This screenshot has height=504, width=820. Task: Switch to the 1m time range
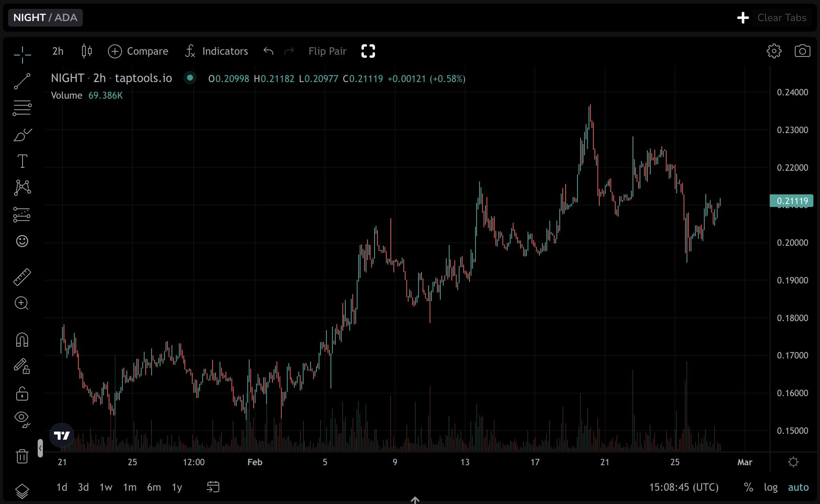point(129,487)
